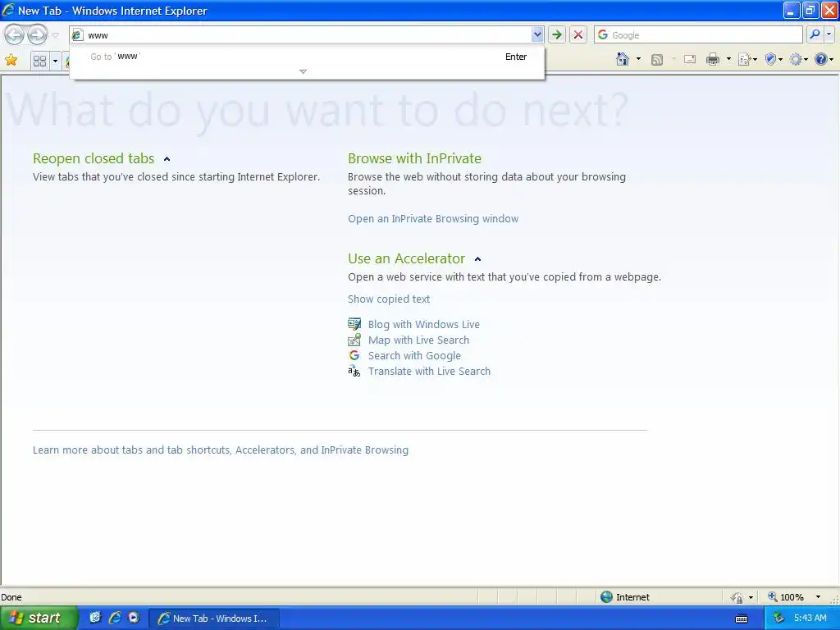Open an InPrivate Browsing window link
840x630 pixels.
coord(433,218)
